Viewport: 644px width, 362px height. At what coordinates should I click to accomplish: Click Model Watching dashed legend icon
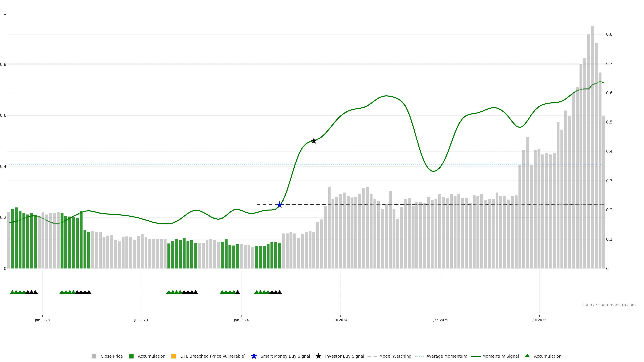[372, 356]
